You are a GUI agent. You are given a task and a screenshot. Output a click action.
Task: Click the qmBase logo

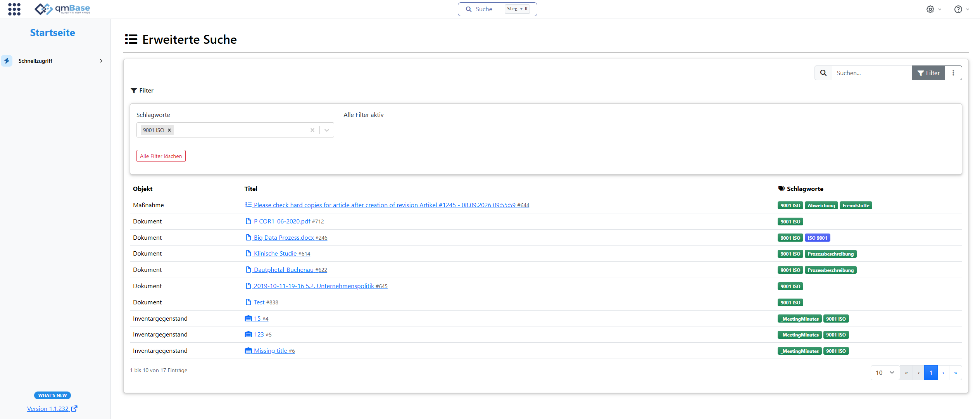coord(62,9)
